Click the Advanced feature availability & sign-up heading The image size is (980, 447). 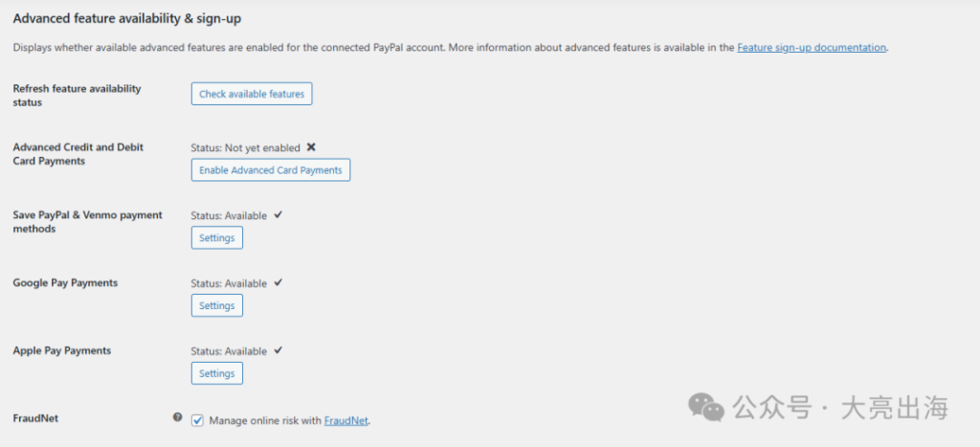[x=127, y=19]
